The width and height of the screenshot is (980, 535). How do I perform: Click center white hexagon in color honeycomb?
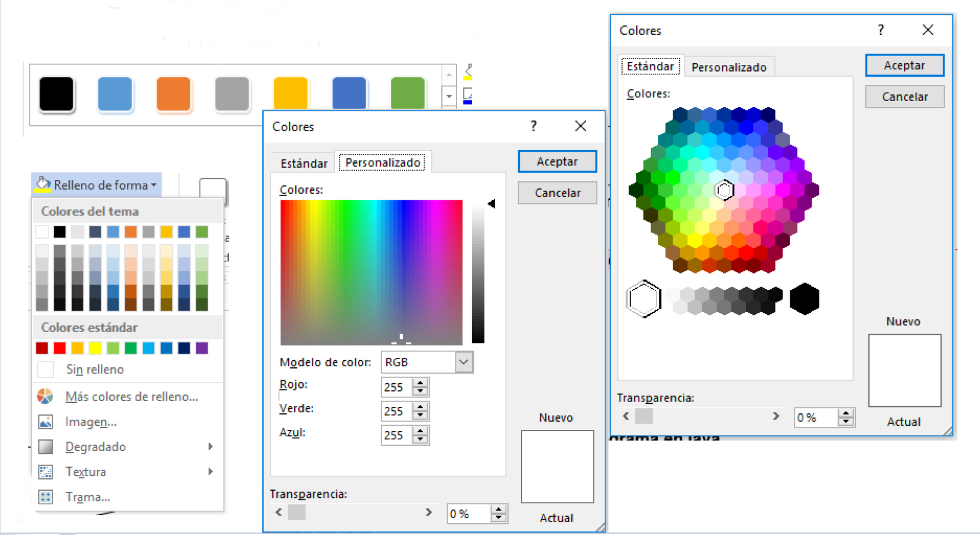pyautogui.click(x=724, y=190)
